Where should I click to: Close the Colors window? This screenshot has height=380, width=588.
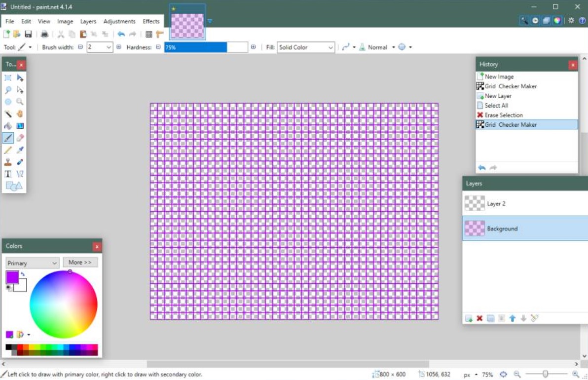pos(97,246)
